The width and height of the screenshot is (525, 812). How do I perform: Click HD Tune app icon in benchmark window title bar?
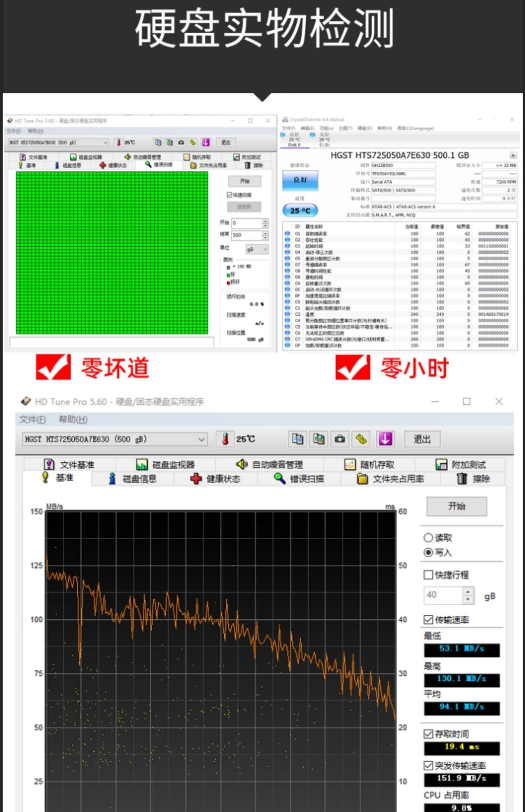click(x=26, y=401)
